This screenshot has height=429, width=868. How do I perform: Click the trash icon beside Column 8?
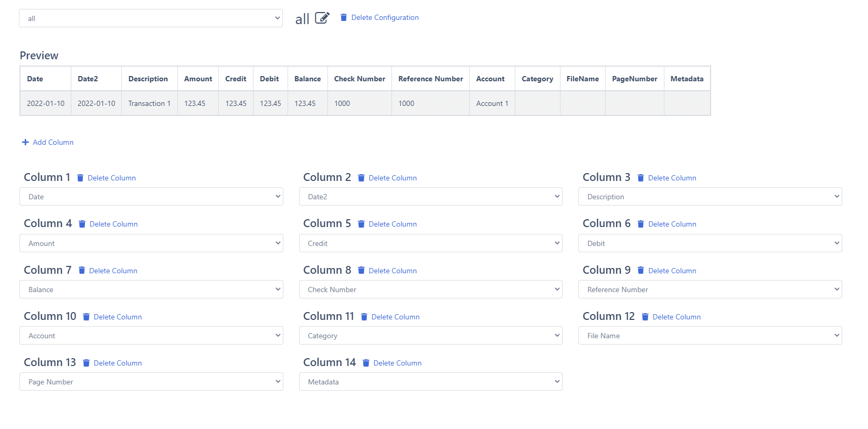tap(361, 271)
